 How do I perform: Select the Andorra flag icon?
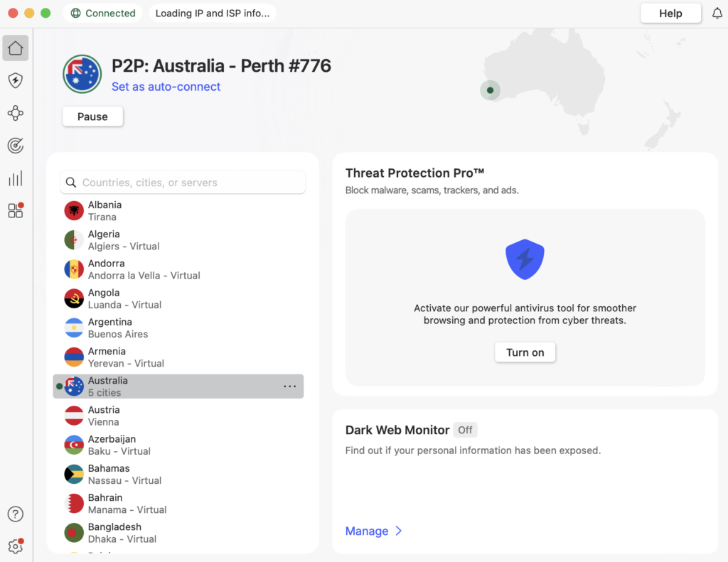pyautogui.click(x=74, y=269)
